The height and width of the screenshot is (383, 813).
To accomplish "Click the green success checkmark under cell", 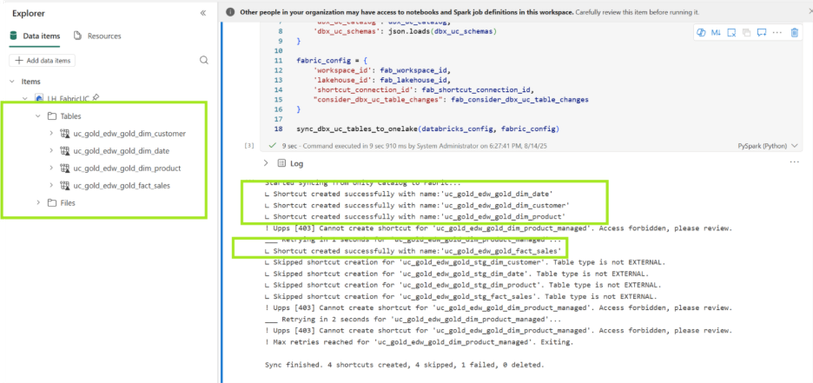I will 273,146.
